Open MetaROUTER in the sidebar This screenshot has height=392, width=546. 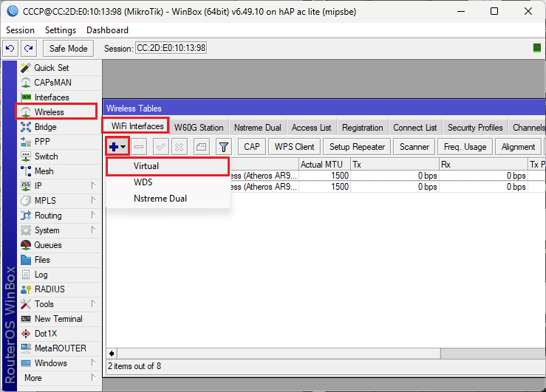(59, 348)
